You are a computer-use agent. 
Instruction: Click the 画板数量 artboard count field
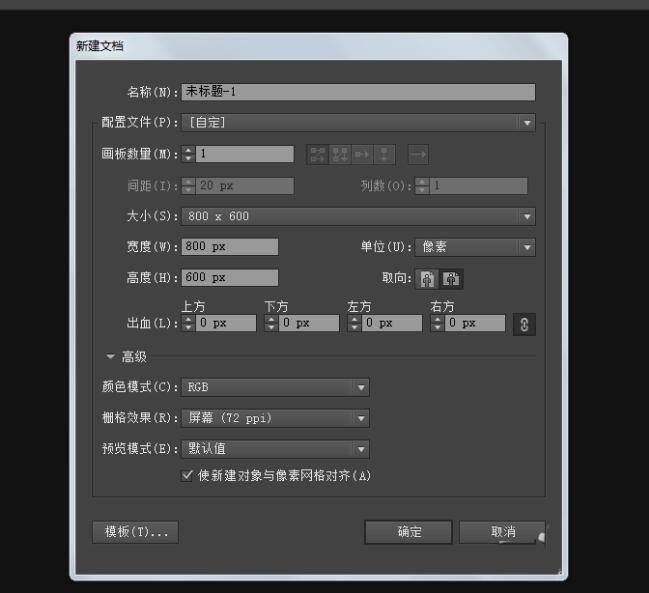[x=244, y=154]
